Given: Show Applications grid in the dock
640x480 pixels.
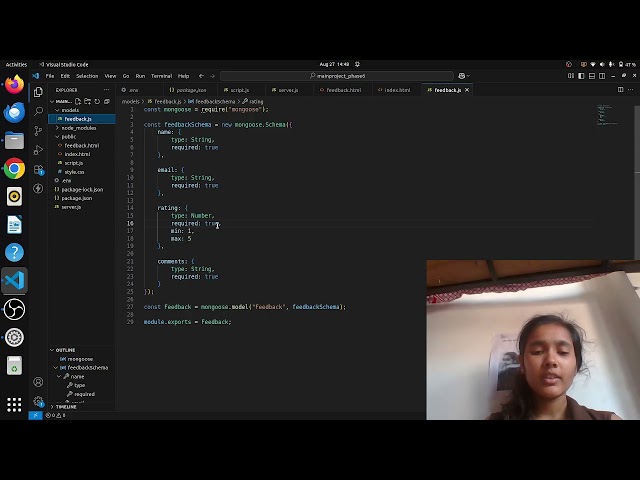Looking at the screenshot, I should [x=14, y=404].
